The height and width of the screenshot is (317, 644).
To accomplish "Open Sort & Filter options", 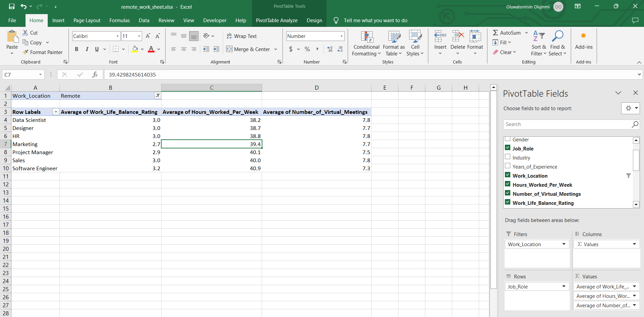I will tap(539, 44).
